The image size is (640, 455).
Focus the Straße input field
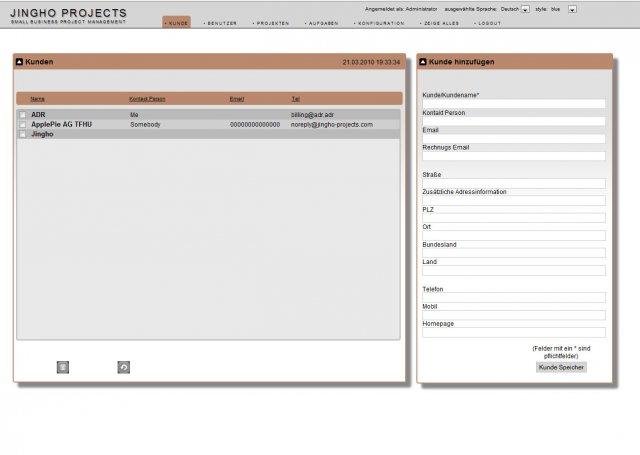(x=514, y=183)
